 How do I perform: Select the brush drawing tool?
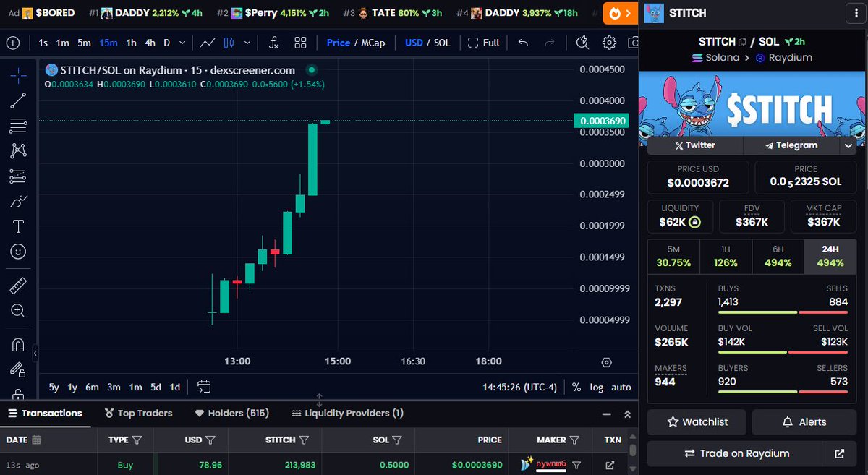coord(18,201)
